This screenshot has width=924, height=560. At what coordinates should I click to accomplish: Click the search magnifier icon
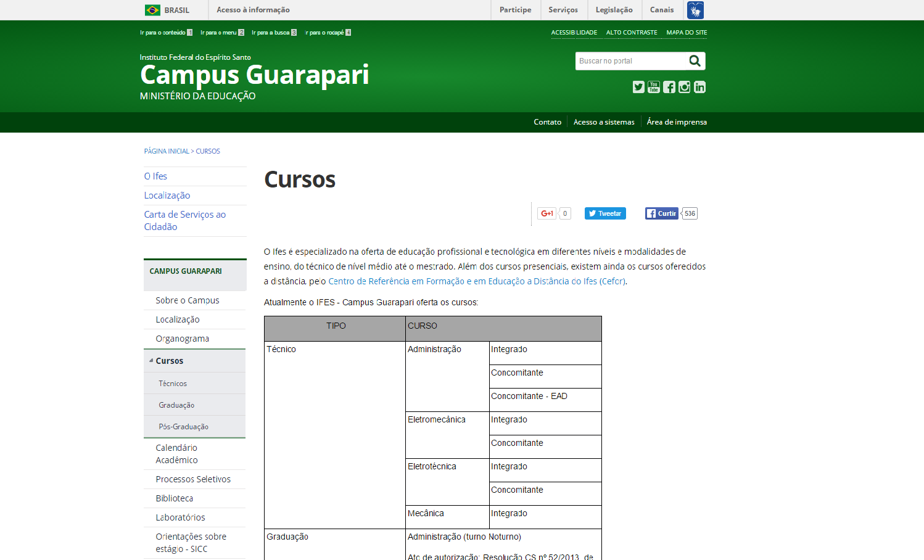pyautogui.click(x=695, y=60)
